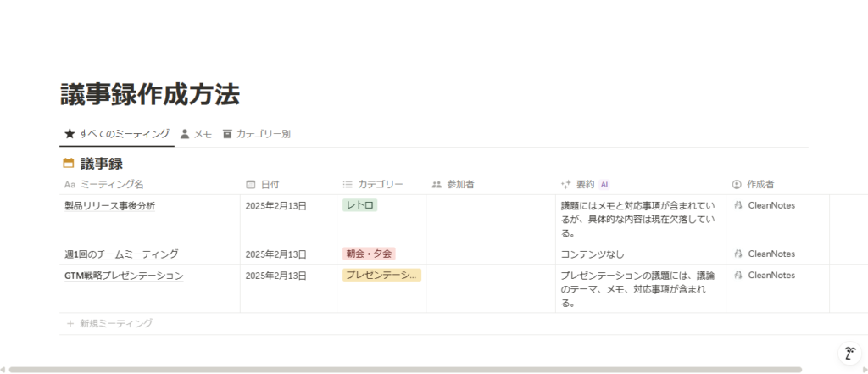Open the すべてのミーティング view tab
The image size is (868, 374).
pos(117,133)
